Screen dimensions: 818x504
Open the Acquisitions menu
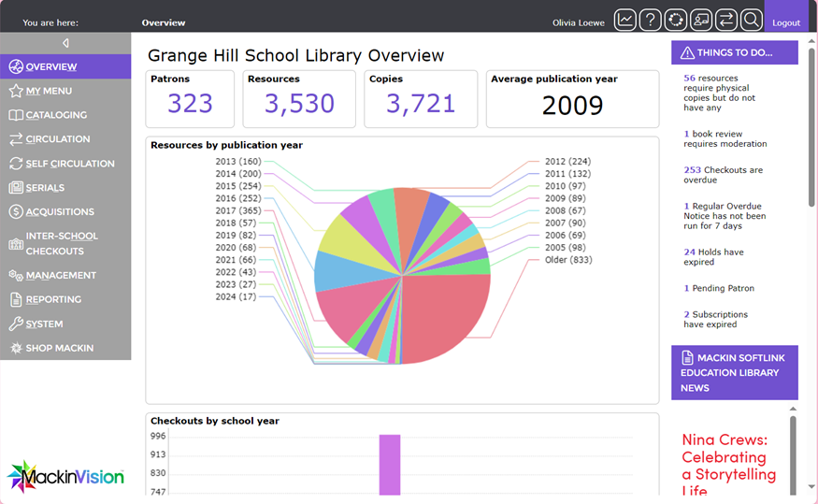[65, 211]
